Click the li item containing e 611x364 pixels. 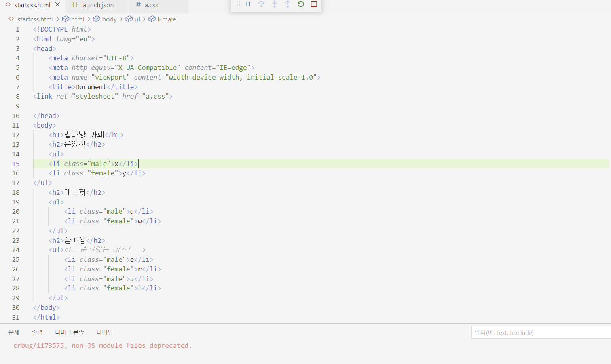coord(109,260)
